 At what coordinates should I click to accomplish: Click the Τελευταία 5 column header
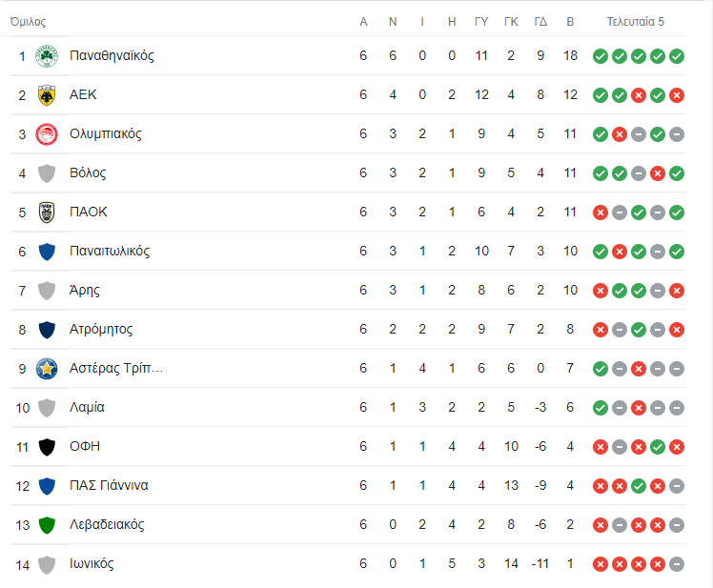coord(635,22)
